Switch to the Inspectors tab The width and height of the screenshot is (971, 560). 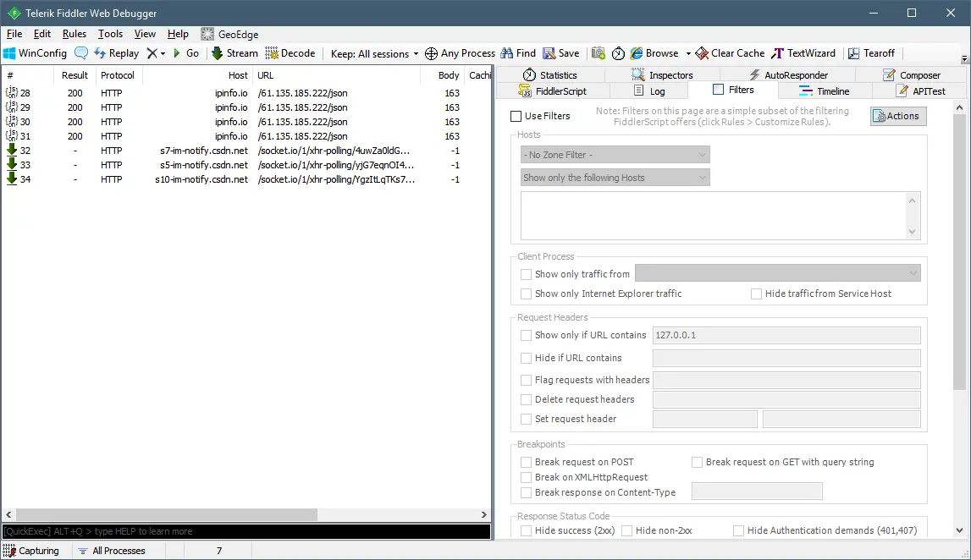661,75
